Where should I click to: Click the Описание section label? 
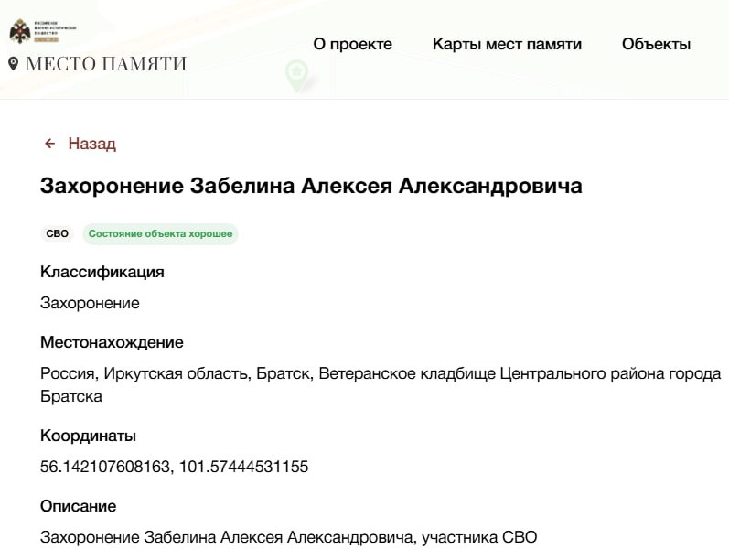click(79, 506)
